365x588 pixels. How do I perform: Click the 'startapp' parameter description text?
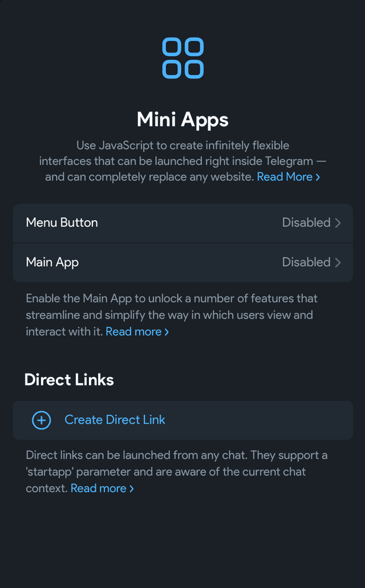176,472
